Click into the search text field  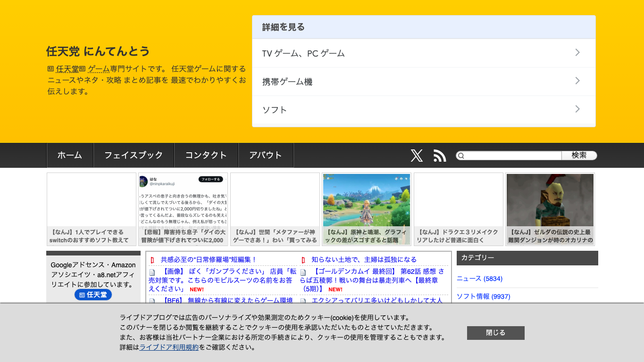(x=512, y=156)
